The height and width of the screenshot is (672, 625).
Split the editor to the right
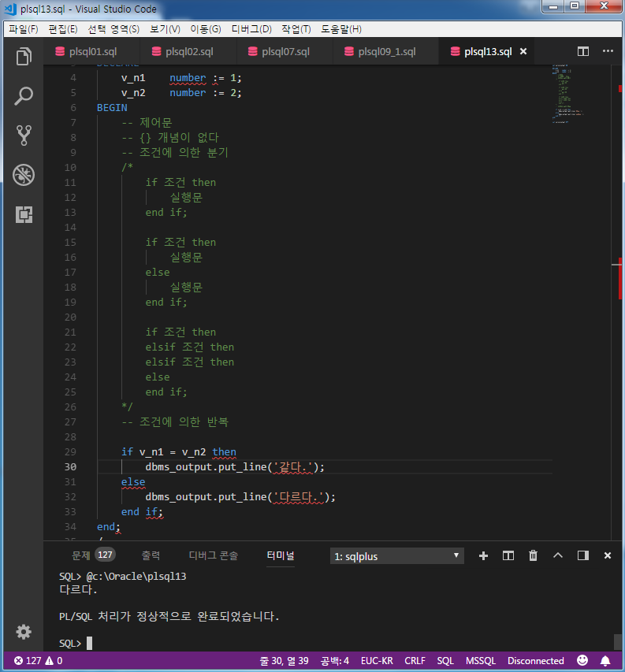(583, 51)
